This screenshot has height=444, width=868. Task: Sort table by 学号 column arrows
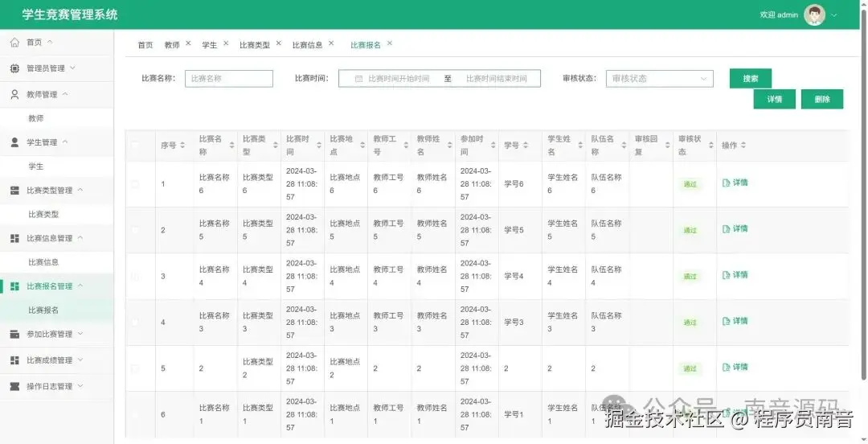pyautogui.click(x=526, y=146)
